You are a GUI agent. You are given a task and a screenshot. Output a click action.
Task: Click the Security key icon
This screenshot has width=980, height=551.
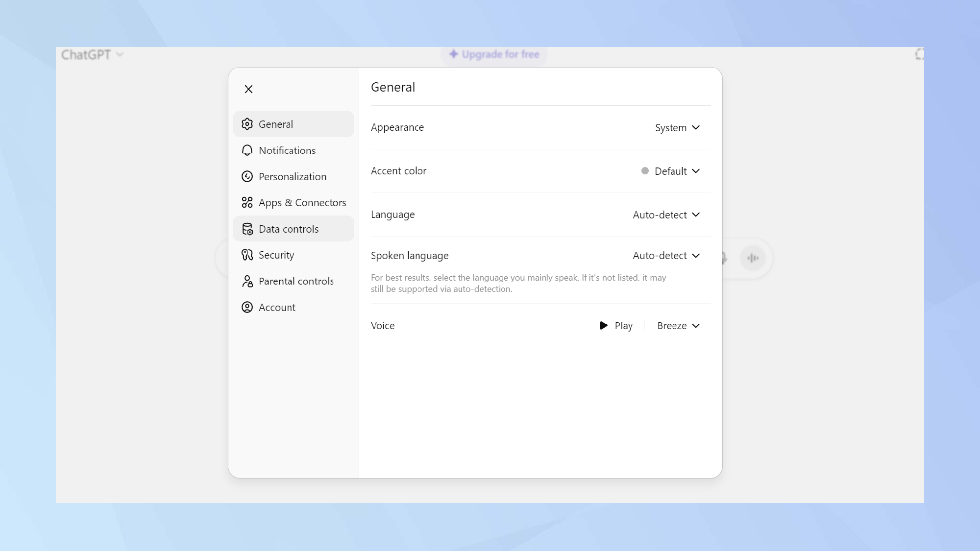tap(247, 255)
